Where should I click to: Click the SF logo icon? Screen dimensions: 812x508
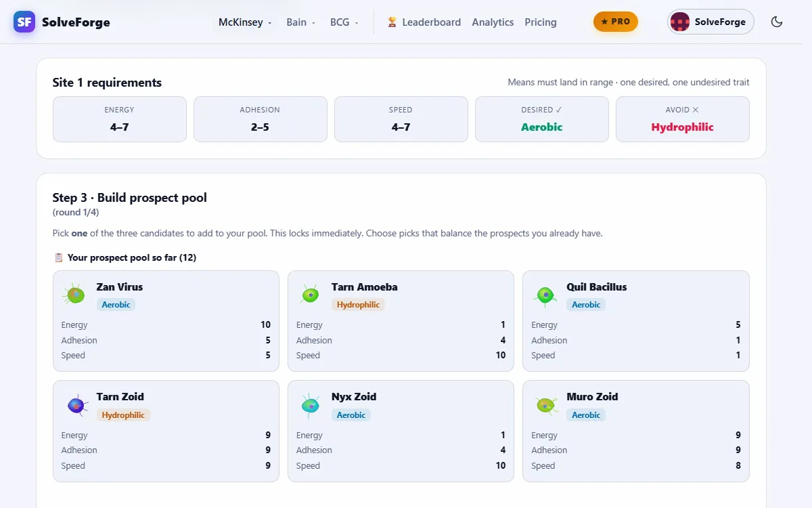point(24,22)
